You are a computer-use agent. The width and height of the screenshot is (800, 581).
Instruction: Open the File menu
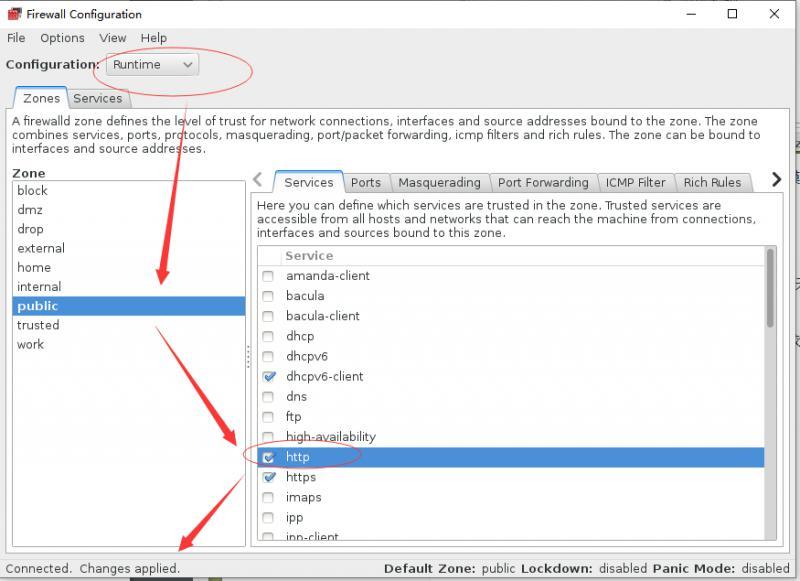(16, 38)
